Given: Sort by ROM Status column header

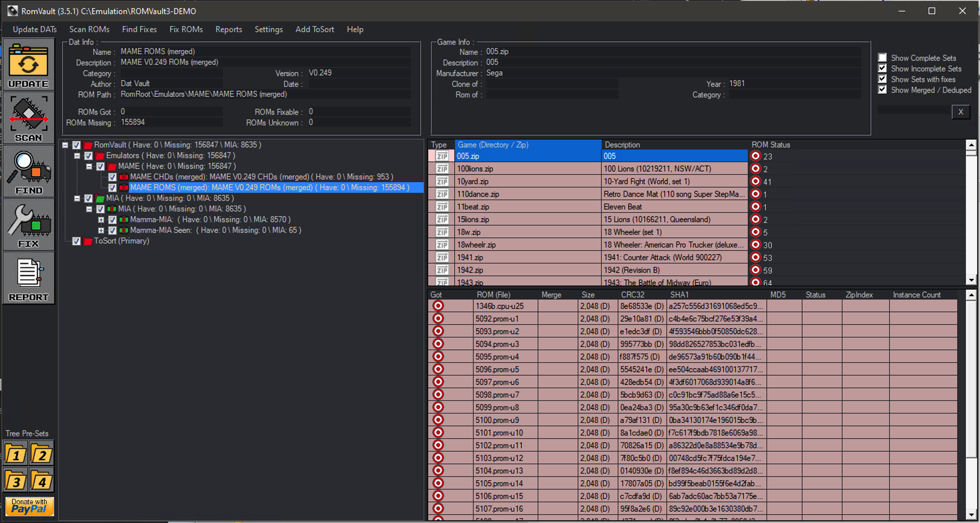Looking at the screenshot, I should [x=771, y=144].
